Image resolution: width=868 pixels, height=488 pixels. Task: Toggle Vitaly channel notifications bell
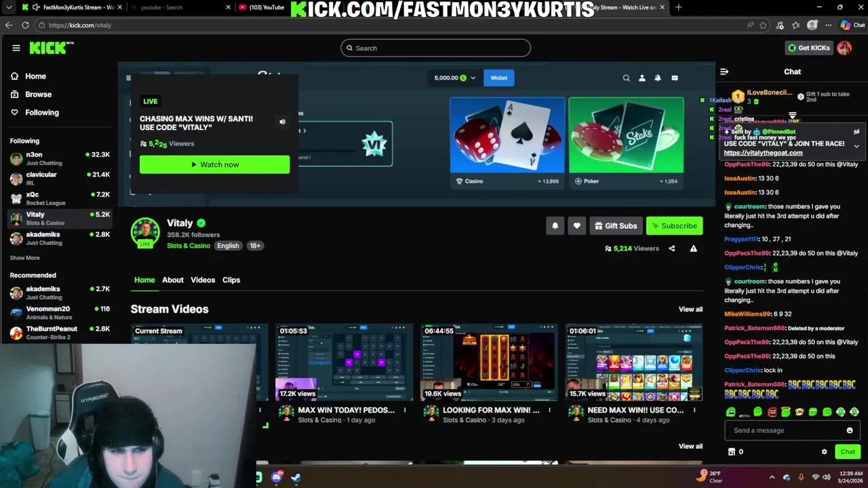pyautogui.click(x=555, y=226)
